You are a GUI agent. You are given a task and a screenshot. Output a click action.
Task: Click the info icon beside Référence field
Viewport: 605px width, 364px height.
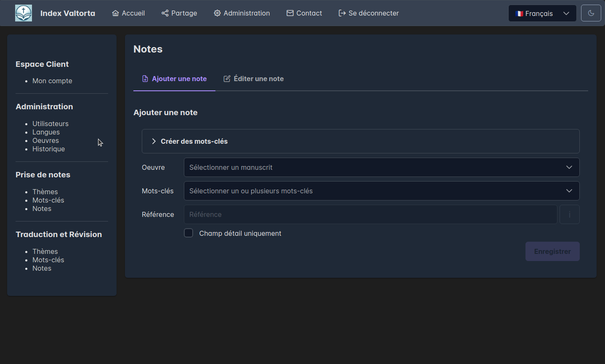point(569,214)
